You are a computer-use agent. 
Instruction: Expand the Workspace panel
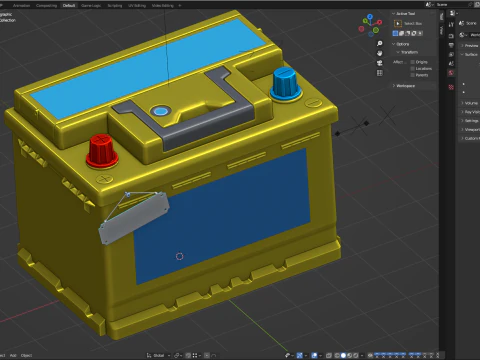394,86
